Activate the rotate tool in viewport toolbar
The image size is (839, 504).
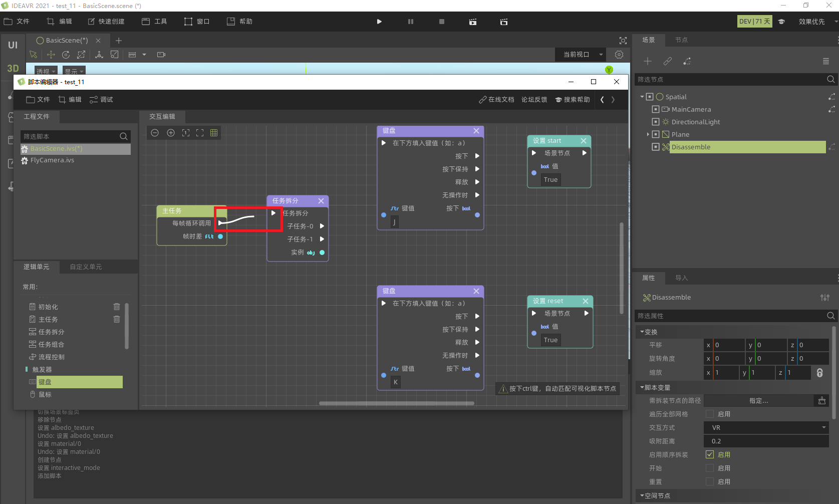coord(66,55)
